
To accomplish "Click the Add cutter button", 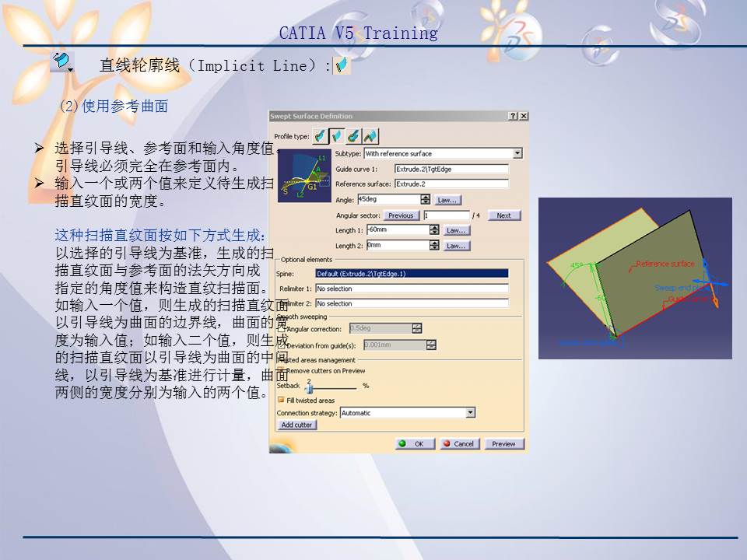I will coord(296,425).
